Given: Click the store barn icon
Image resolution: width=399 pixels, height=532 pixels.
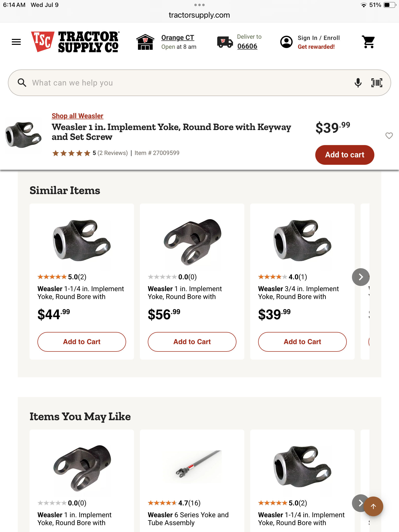Looking at the screenshot, I should point(145,42).
